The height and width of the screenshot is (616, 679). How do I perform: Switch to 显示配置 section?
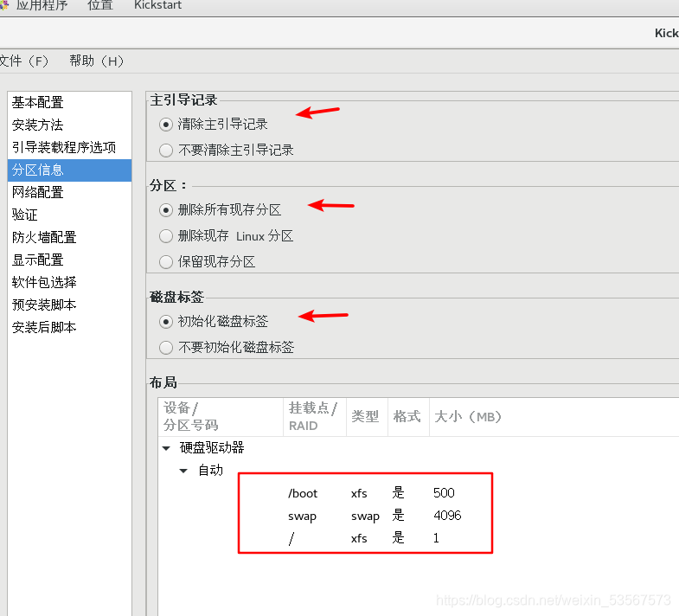point(70,260)
